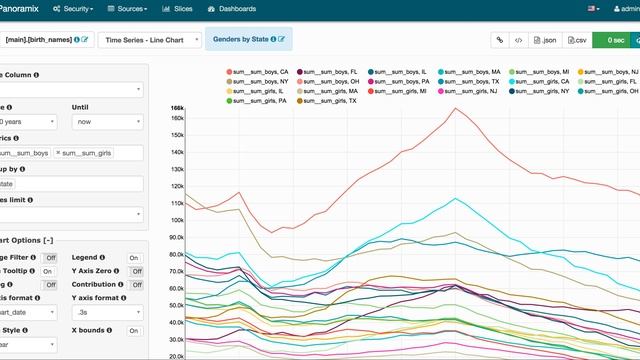Screen dimensions: 640x360
Task: Toggle the Contribution switch
Action: (136, 284)
